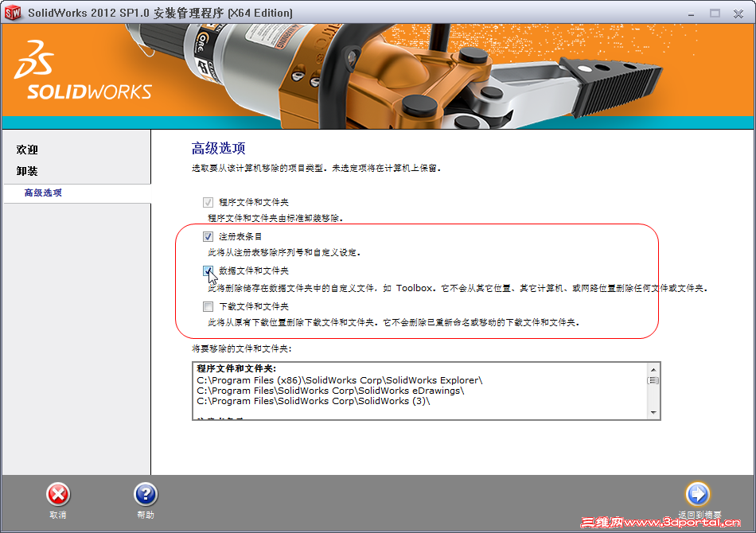Click the DS SolidWorks logo in banner

click(x=83, y=71)
